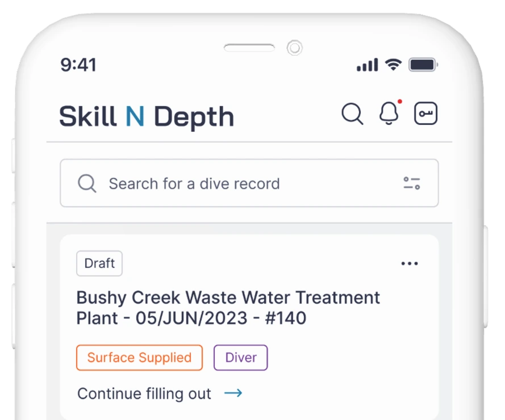Select the Draft status badge
Screen dimensions: 505x420
pyautogui.click(x=99, y=263)
